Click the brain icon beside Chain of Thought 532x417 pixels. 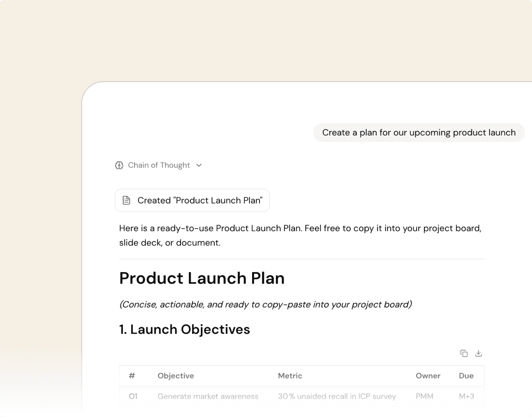119,165
